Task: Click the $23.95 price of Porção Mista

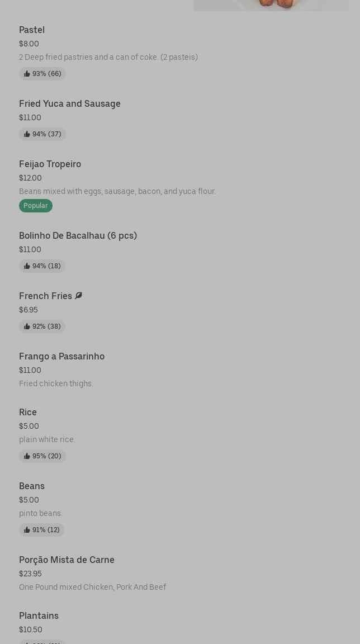Action: 30,574
